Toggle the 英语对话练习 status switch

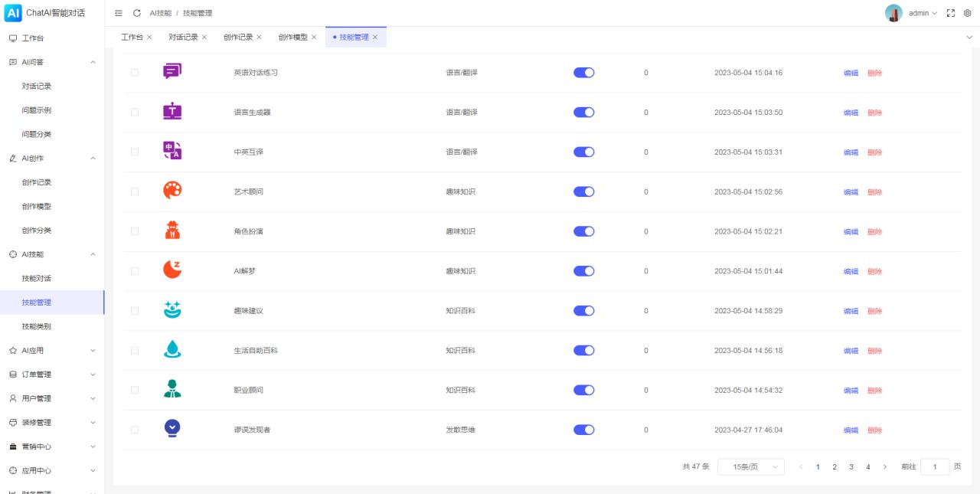(584, 72)
